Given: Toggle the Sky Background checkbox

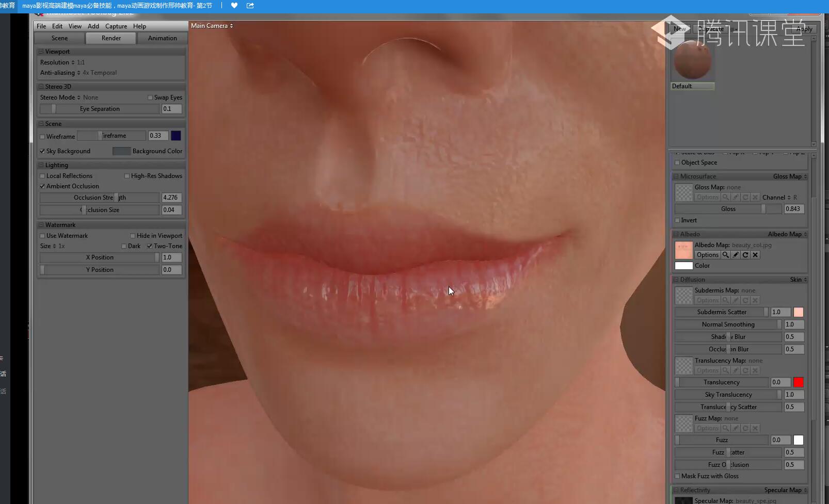Looking at the screenshot, I should (42, 151).
